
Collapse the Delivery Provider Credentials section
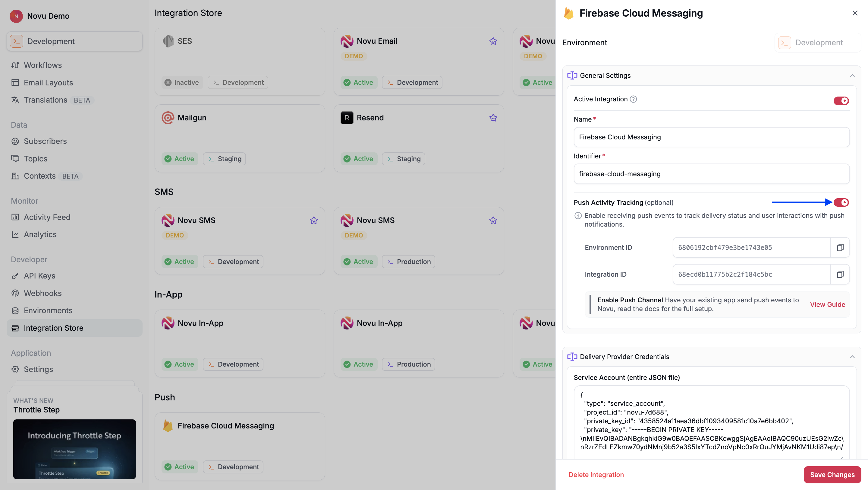853,357
